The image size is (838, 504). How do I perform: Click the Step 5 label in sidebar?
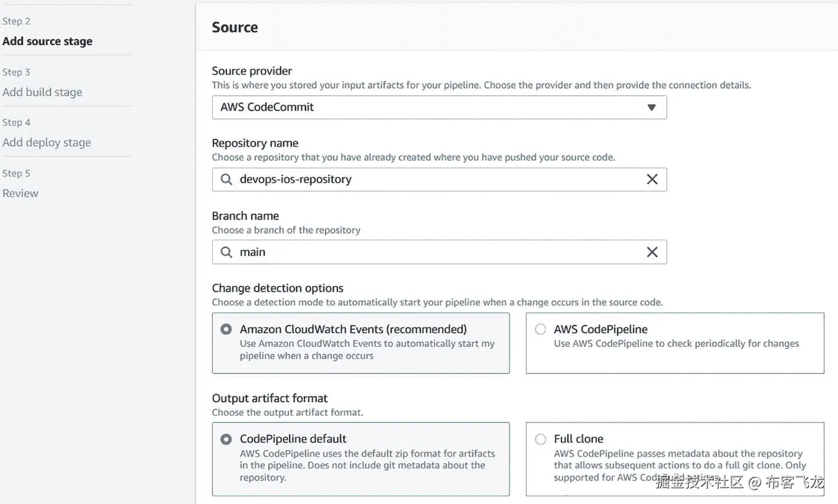coord(16,173)
